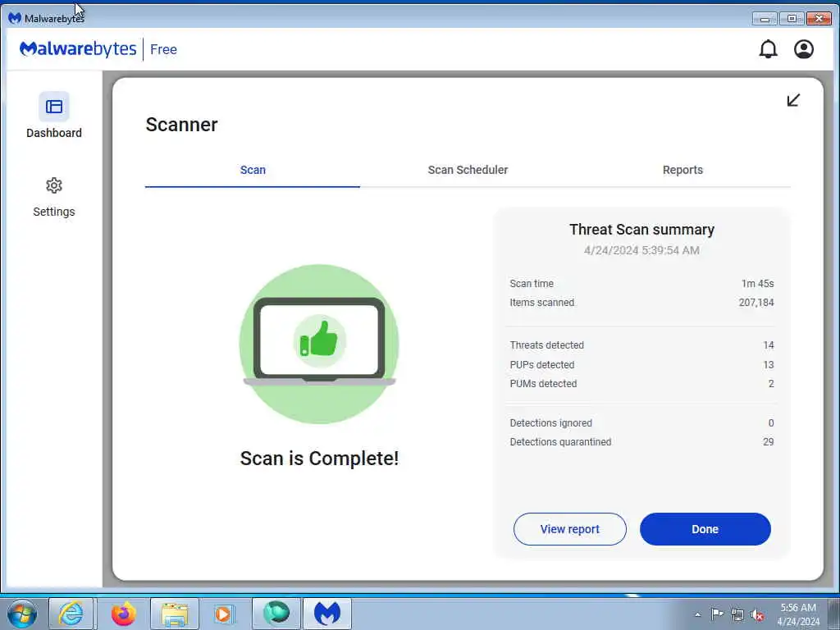Click the 'PUPs detected' label
Viewport: 840px width, 630px height.
541,365
